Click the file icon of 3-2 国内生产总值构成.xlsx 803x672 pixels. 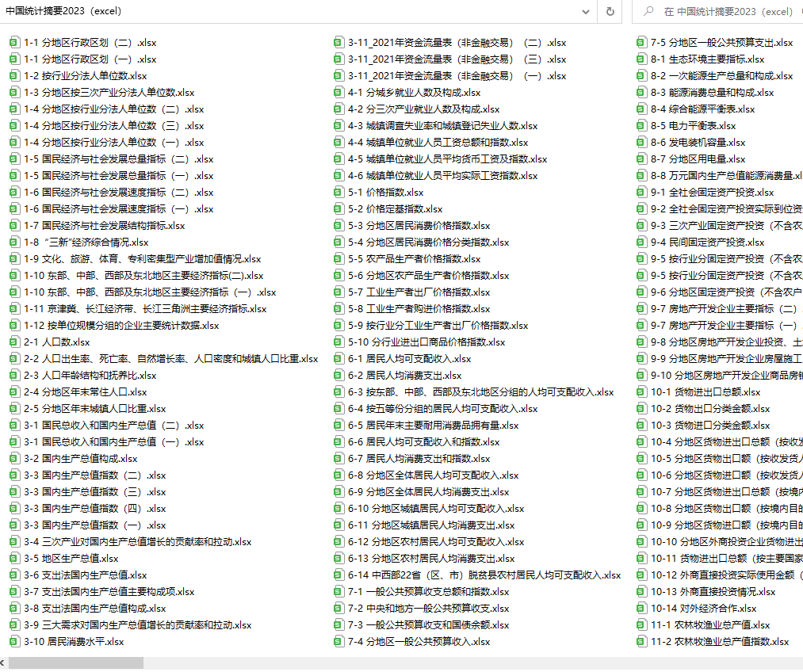(15, 459)
